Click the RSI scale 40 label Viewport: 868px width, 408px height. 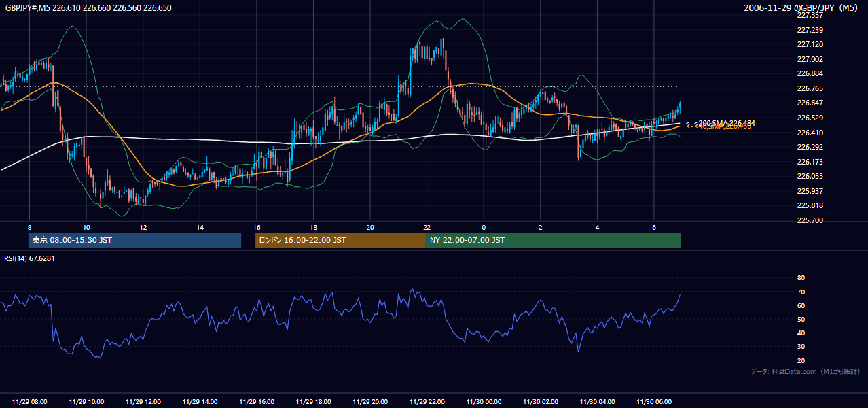pyautogui.click(x=801, y=333)
